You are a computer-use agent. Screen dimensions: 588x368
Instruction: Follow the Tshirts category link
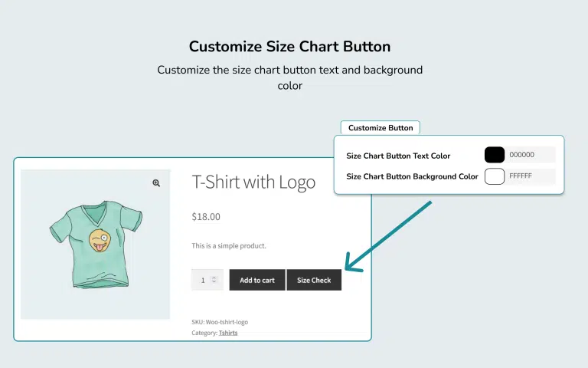[x=228, y=333]
